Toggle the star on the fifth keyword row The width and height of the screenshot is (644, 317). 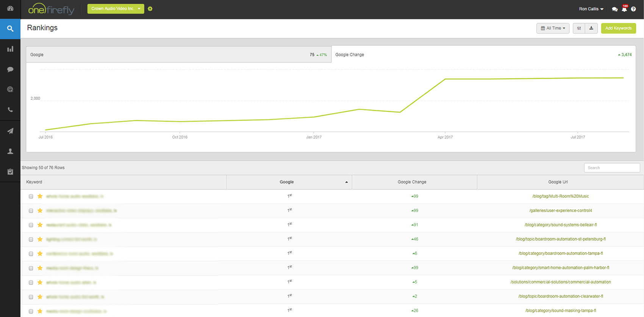[40, 254]
